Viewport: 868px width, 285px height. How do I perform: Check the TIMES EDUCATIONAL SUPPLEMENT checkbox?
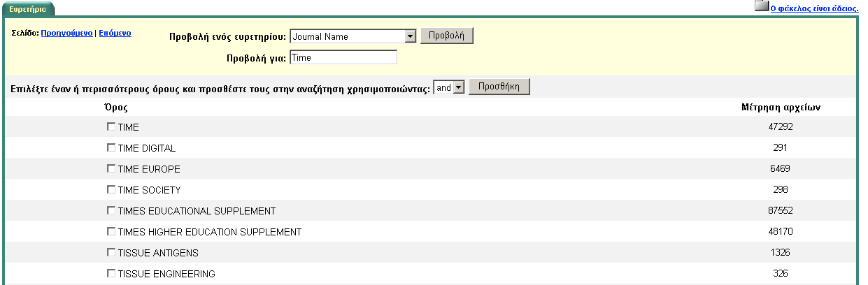pos(111,211)
